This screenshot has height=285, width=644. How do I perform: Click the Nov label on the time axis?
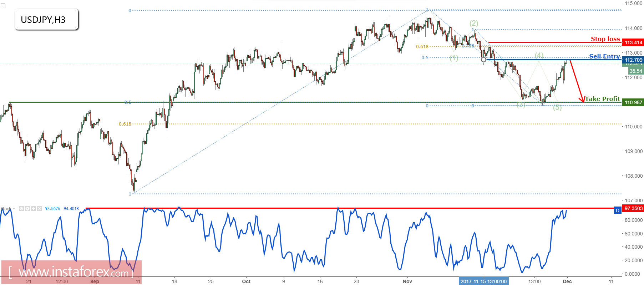[x=407, y=281]
